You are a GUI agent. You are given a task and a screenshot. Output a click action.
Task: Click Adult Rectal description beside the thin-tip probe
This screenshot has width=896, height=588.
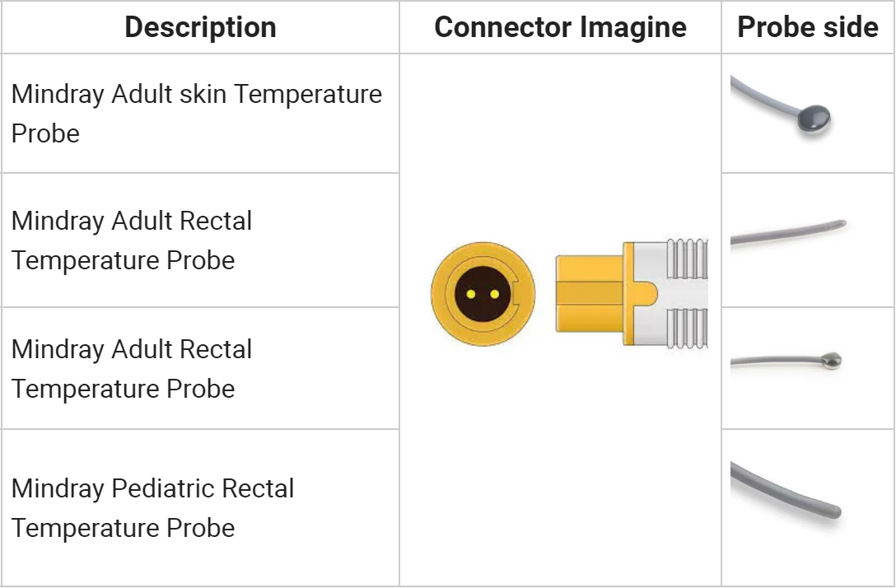click(x=132, y=240)
